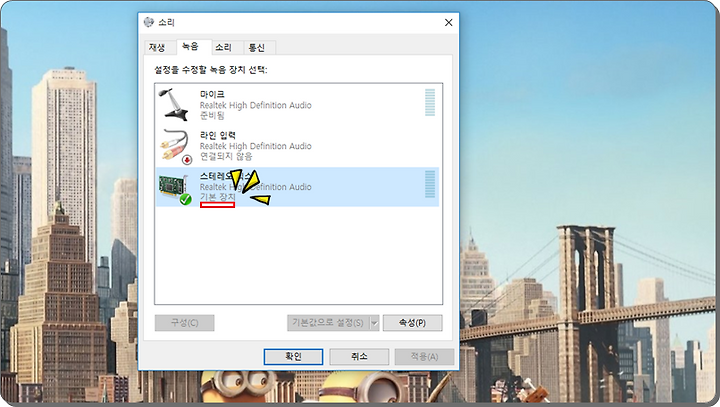Click the green checkmark default device badge
The height and width of the screenshot is (407, 720).
click(186, 199)
